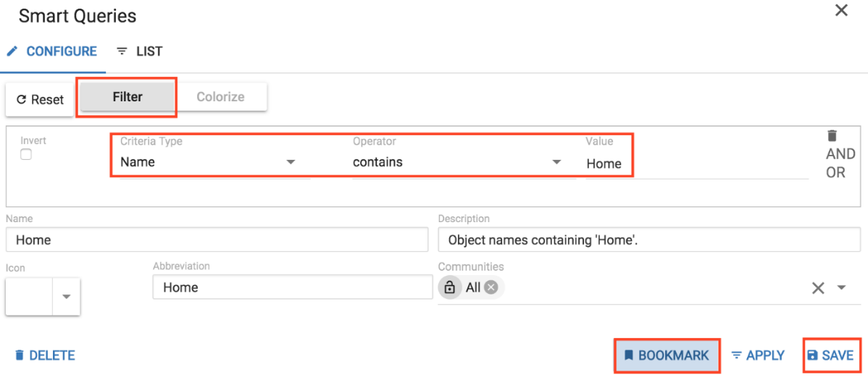Expand the Communities dropdown arrow
Viewport: 868px width, 377px height.
tap(841, 288)
